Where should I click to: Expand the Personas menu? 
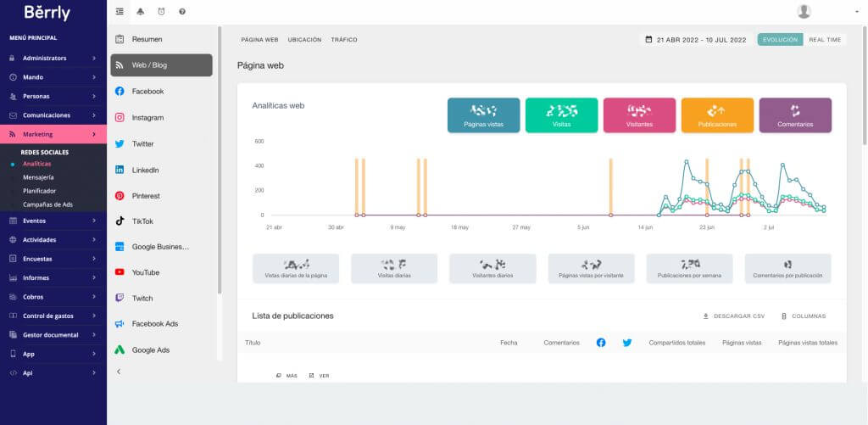[53, 96]
